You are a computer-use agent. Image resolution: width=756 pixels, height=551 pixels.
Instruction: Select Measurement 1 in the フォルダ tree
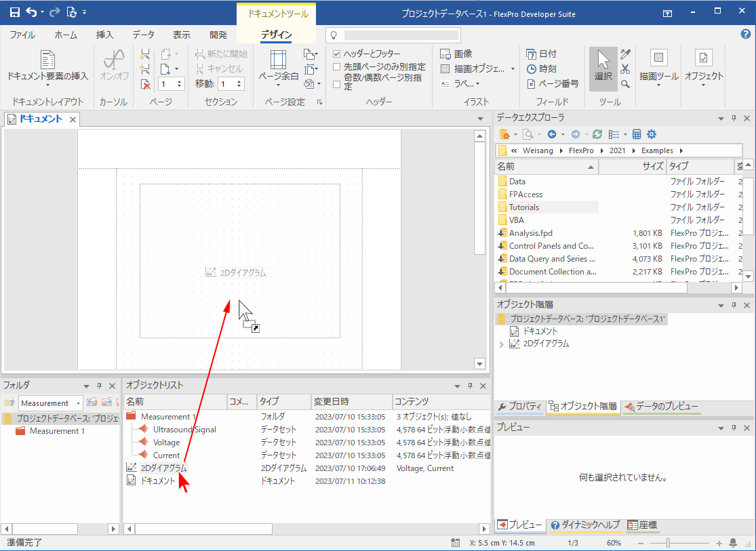[x=57, y=431]
